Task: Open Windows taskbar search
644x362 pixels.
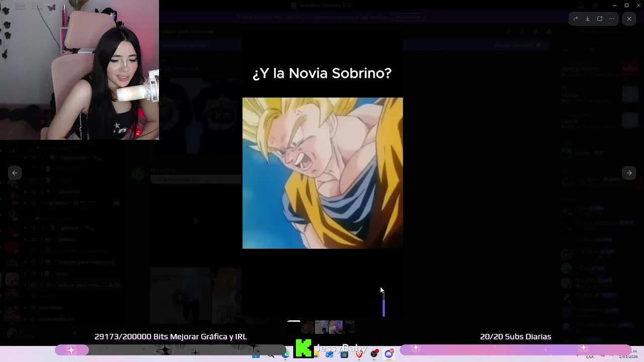Action: click(x=271, y=354)
